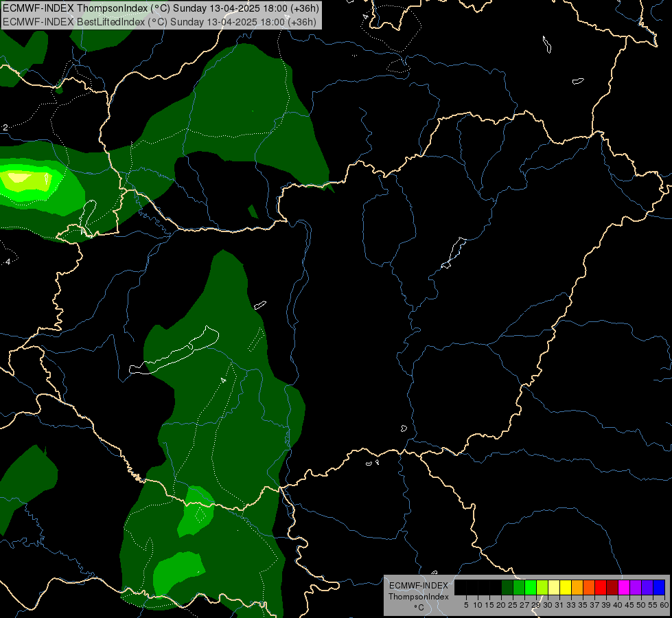This screenshot has height=618, width=672.
Task: Click the ECMWF-INDEX label in the legend
Action: 419,586
